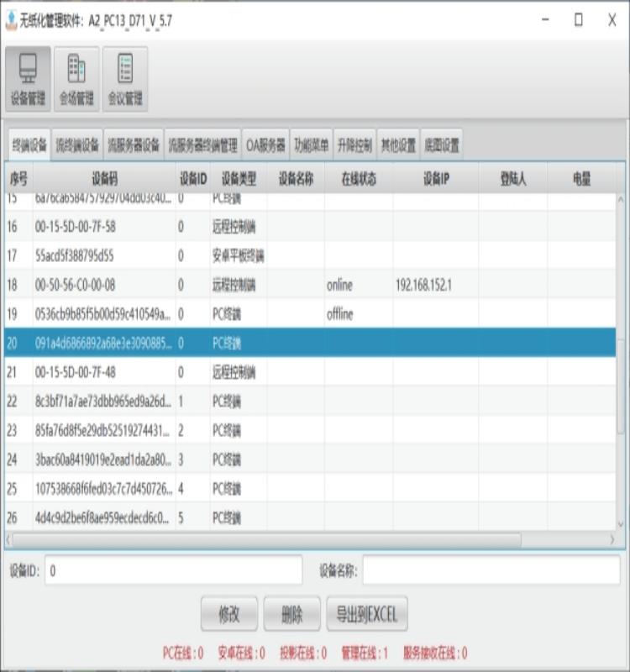
Task: Sort table by 在线状态 column header
Action: (358, 179)
